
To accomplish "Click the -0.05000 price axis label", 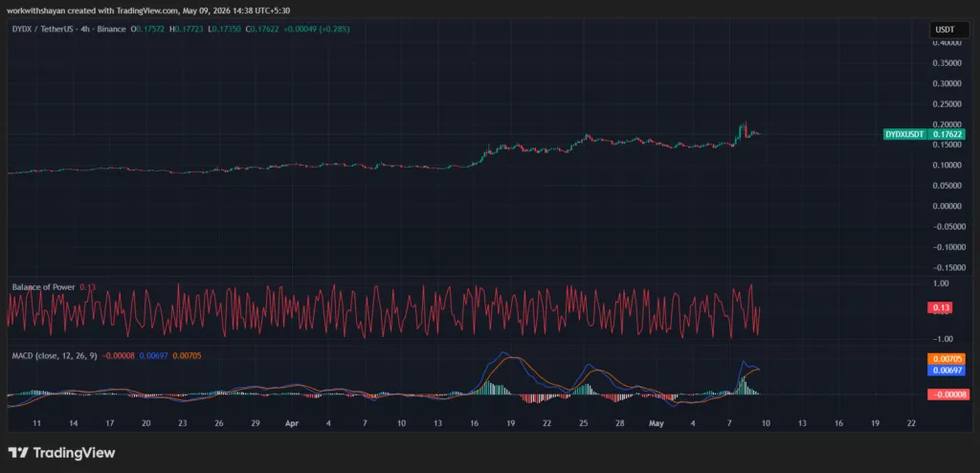I will pyautogui.click(x=947, y=227).
